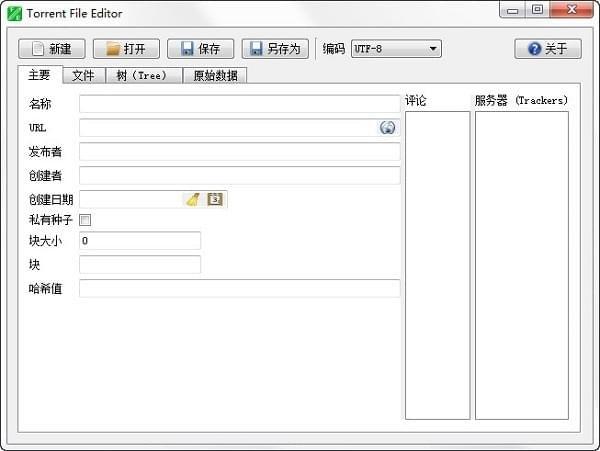Open a torrent with 打开 button
This screenshot has width=600, height=451.
pyautogui.click(x=126, y=49)
